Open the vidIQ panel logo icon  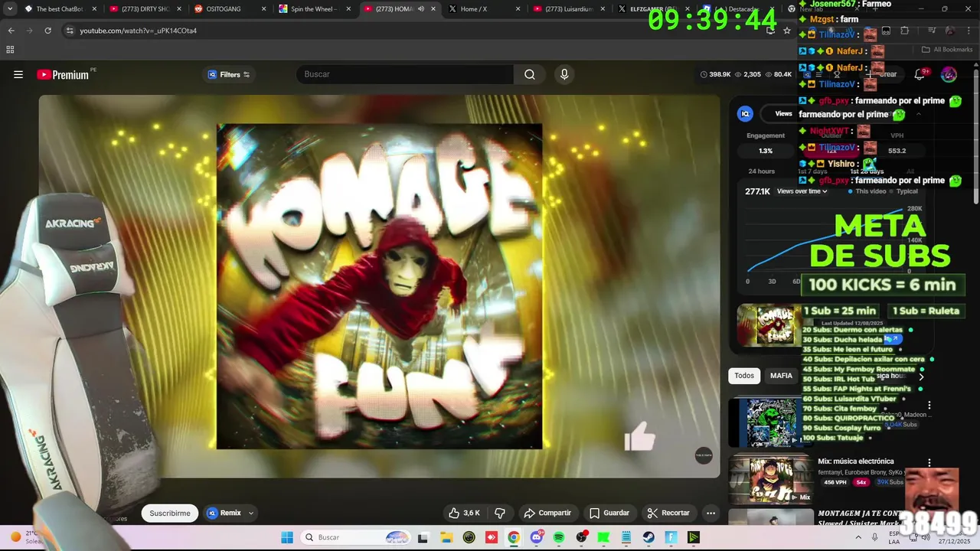(745, 113)
